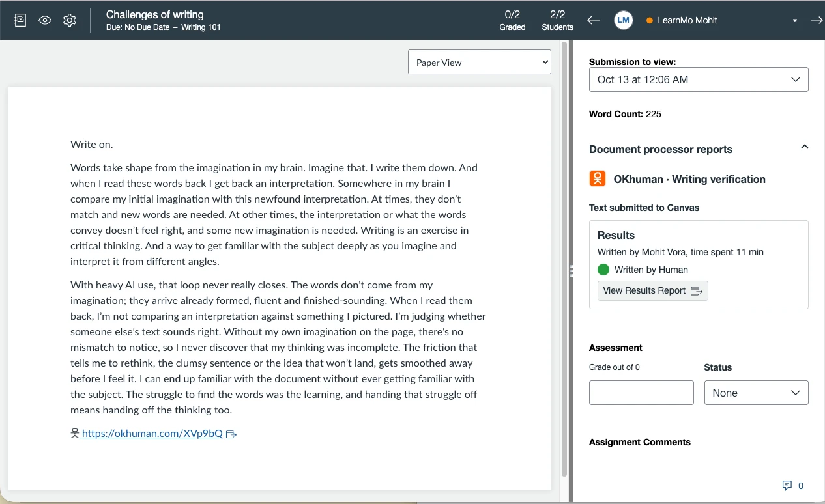This screenshot has height=504, width=825.
Task: Click the Word Count: 225 text
Action: 625,114
